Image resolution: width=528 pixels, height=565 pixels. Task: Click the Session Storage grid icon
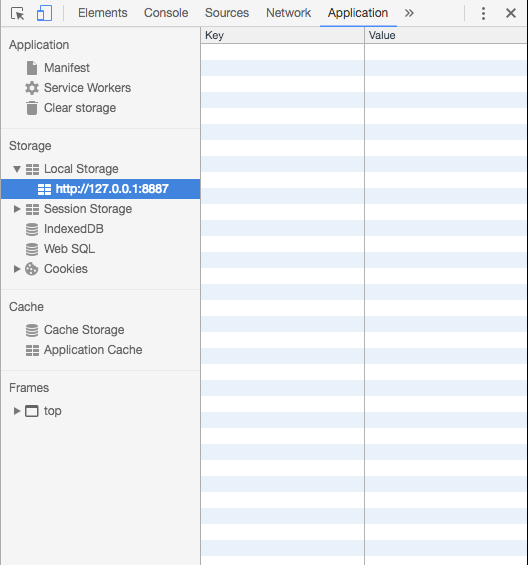coord(32,209)
